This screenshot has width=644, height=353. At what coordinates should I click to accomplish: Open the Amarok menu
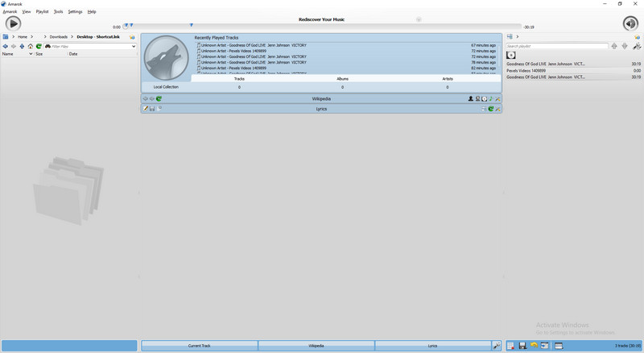pos(10,11)
